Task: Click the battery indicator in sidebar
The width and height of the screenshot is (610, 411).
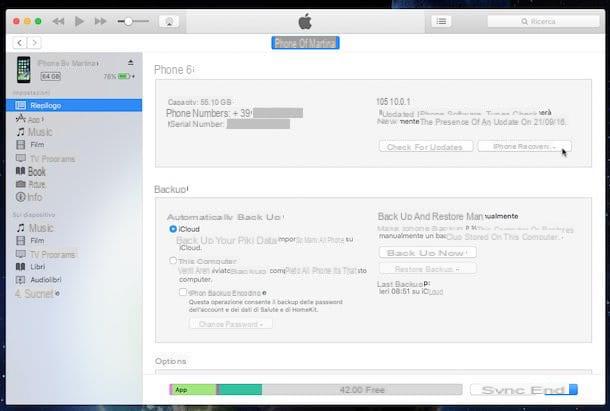Action: pos(124,76)
